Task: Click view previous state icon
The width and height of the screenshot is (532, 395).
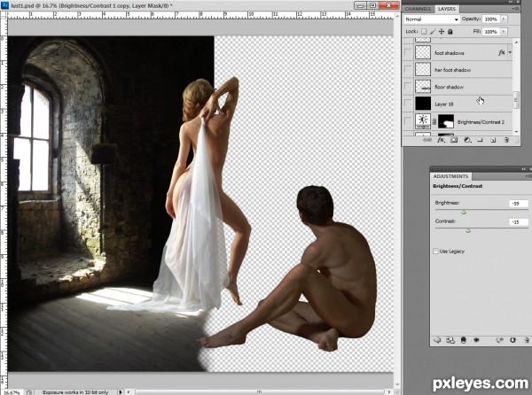Action: [499, 340]
